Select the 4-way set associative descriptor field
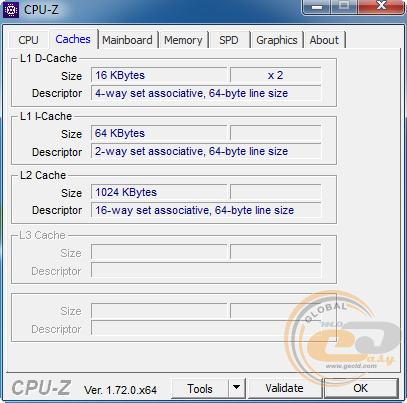407x403 pixels. click(206, 93)
